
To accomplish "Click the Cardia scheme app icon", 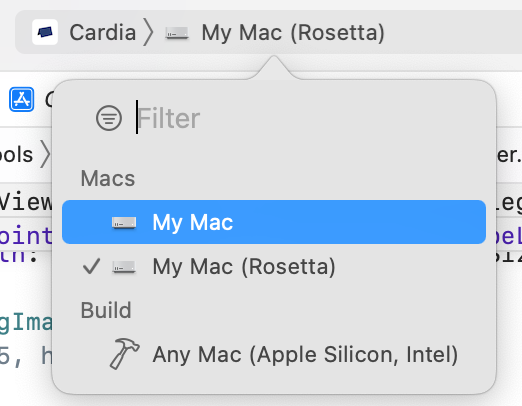I will [45, 32].
